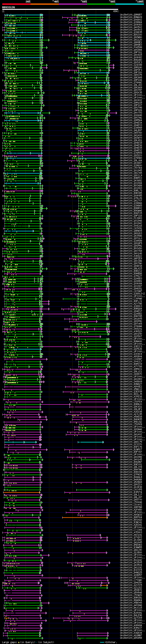Select hit label UniRef100_A3Q834
The image size is (146, 644).
(131, 633)
